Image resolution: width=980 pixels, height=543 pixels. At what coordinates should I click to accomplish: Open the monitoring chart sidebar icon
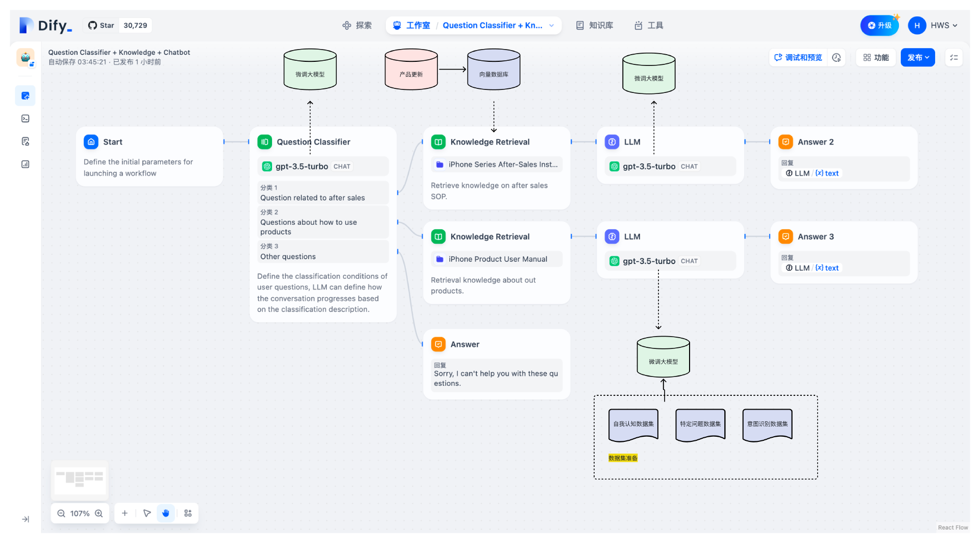25,164
